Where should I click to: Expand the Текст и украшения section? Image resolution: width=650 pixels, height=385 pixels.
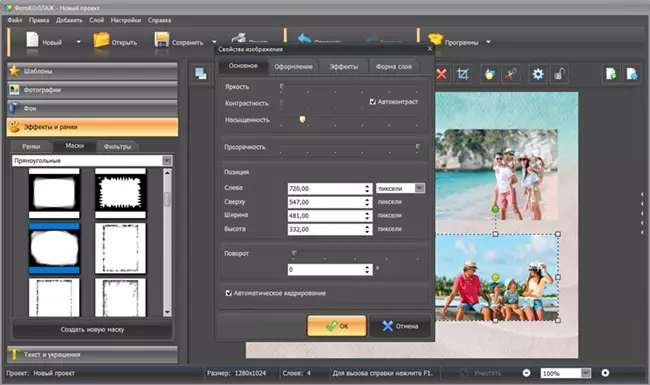(92, 354)
